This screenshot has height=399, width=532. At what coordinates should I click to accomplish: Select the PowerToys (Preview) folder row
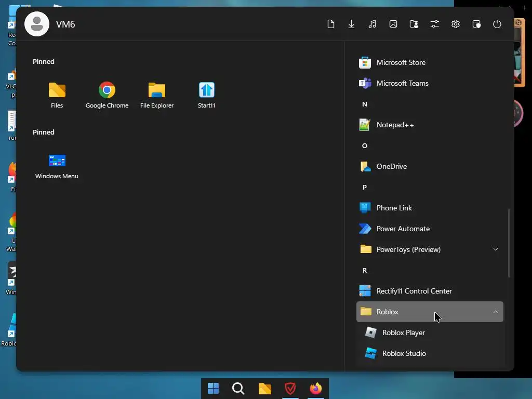(430, 249)
